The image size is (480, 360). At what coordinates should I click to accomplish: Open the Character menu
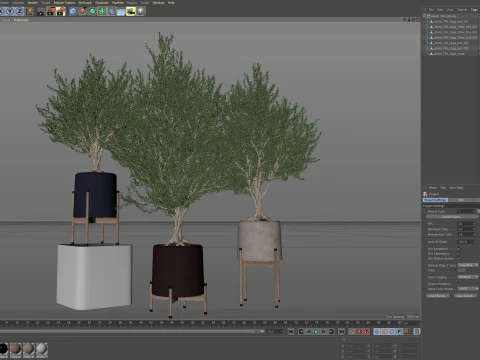pyautogui.click(x=102, y=3)
